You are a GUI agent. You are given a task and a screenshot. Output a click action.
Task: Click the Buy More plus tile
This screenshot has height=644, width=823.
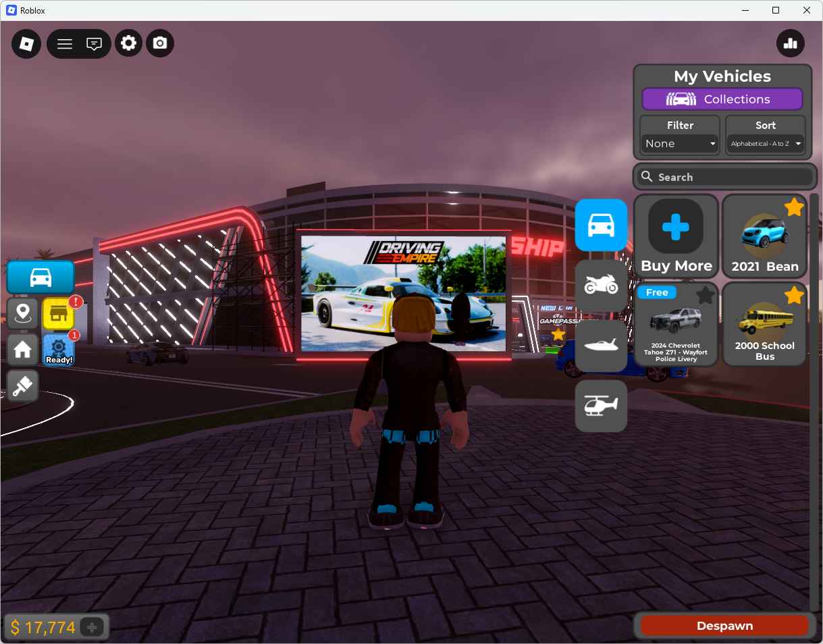point(676,236)
